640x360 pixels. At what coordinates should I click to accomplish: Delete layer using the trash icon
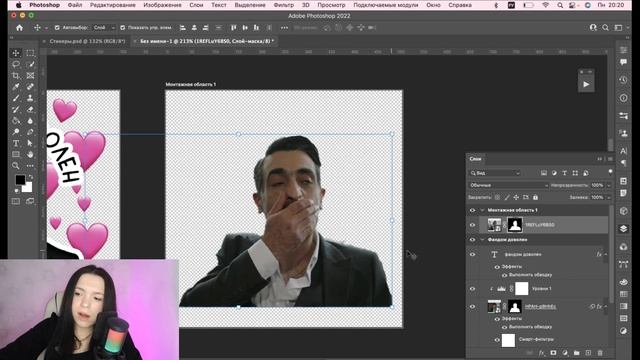point(600,353)
